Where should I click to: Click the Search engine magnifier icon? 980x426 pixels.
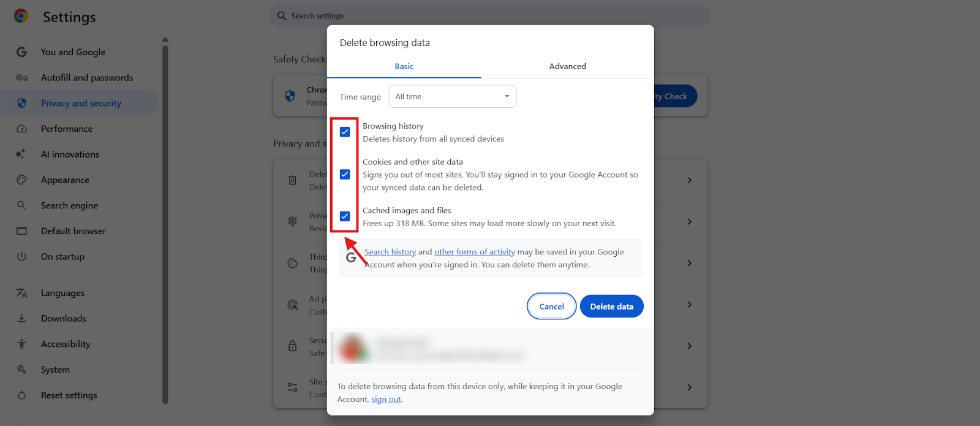click(21, 205)
